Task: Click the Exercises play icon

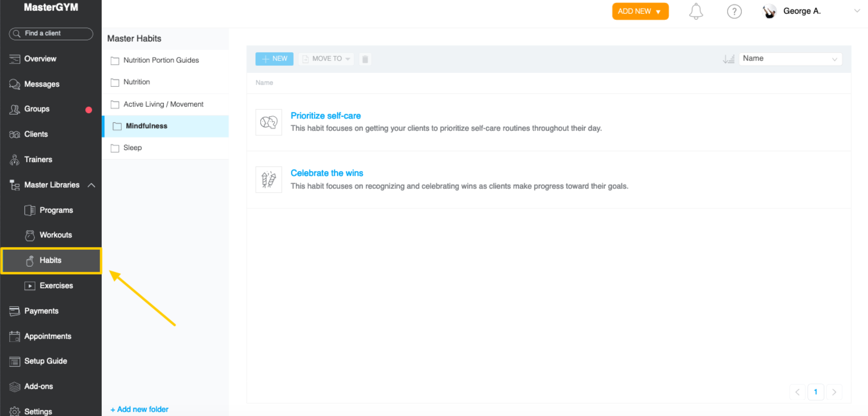Action: 30,286
